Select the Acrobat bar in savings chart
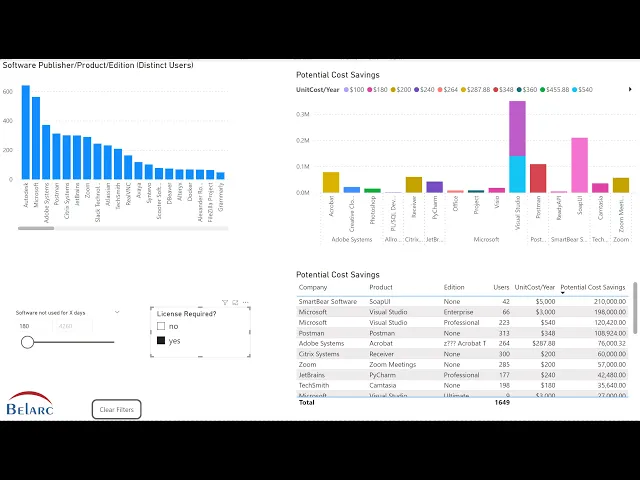640x480 pixels. [331, 182]
